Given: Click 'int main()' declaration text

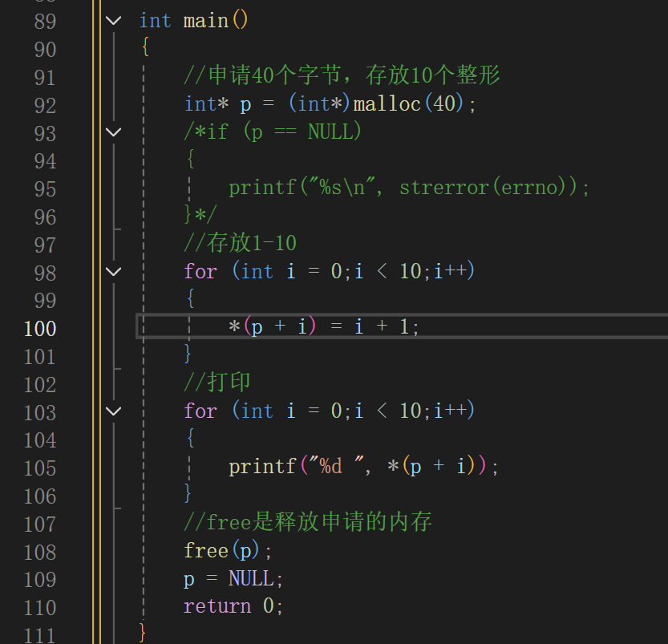Looking at the screenshot, I should (x=194, y=20).
